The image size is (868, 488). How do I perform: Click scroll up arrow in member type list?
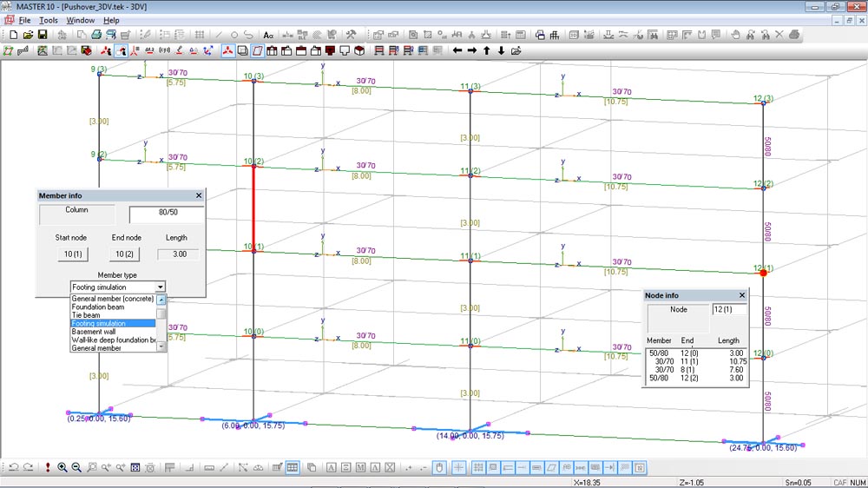(x=161, y=300)
